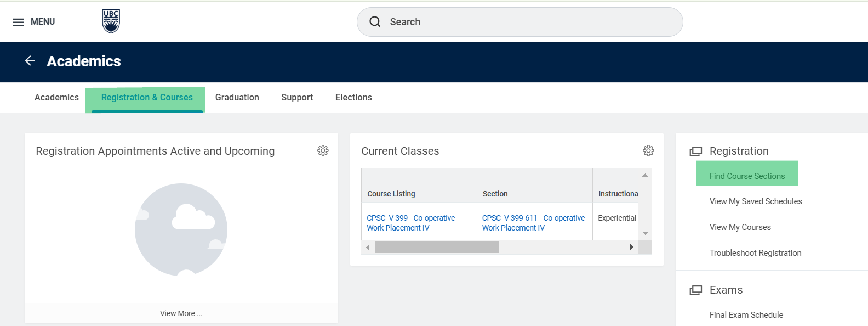This screenshot has height=326, width=868.
Task: Open Current Classes settings gear
Action: pos(648,150)
